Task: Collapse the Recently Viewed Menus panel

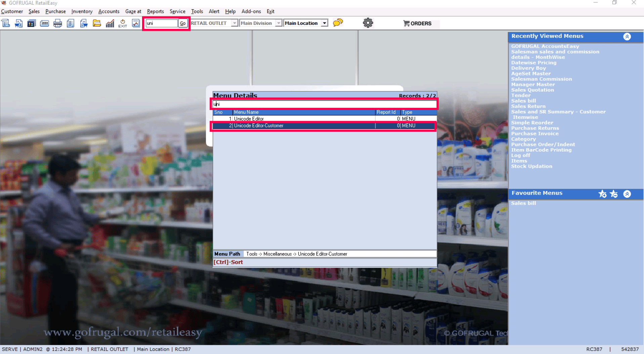Action: pyautogui.click(x=627, y=37)
